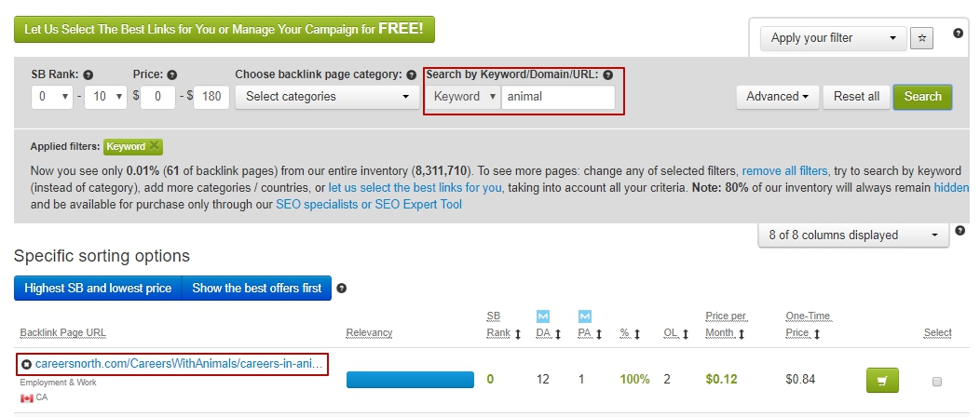
Task: Remove the Keyword applied filter tag
Action: (155, 146)
